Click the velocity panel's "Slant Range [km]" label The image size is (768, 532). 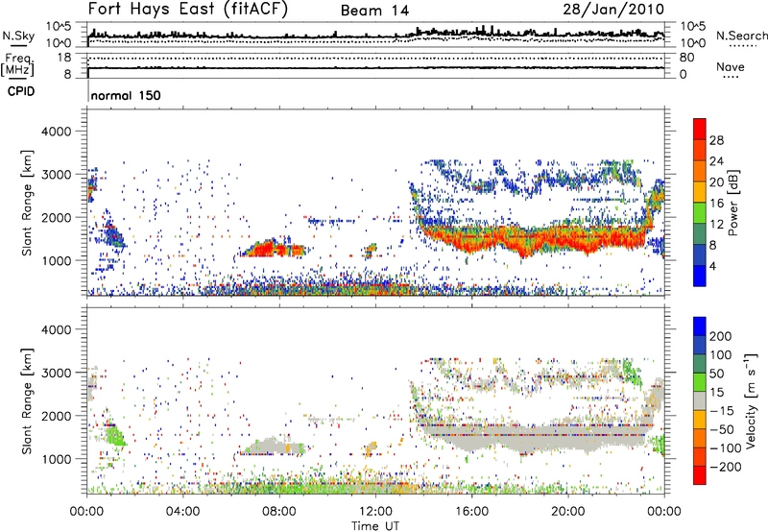click(27, 401)
